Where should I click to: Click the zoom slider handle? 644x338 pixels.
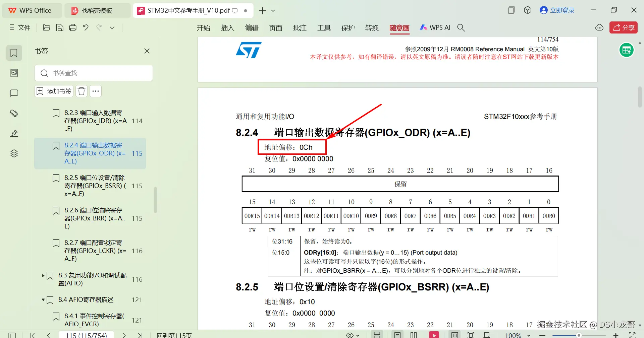[x=579, y=335]
